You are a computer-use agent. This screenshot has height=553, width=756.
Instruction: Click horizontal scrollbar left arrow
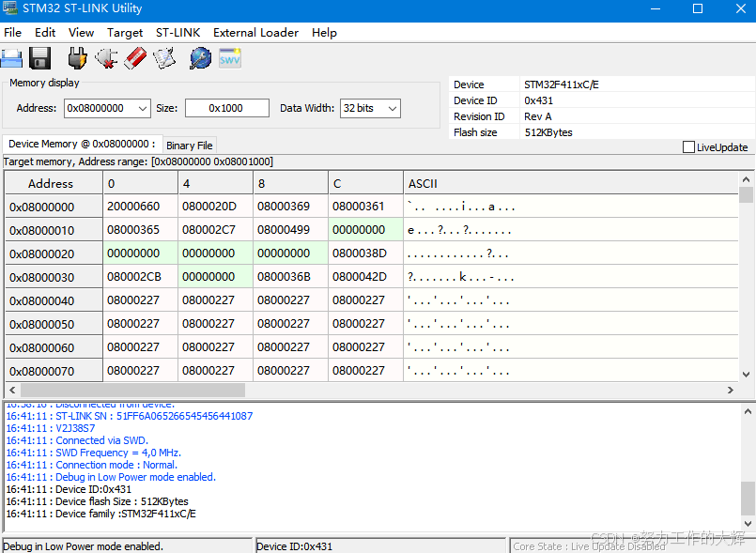12,390
